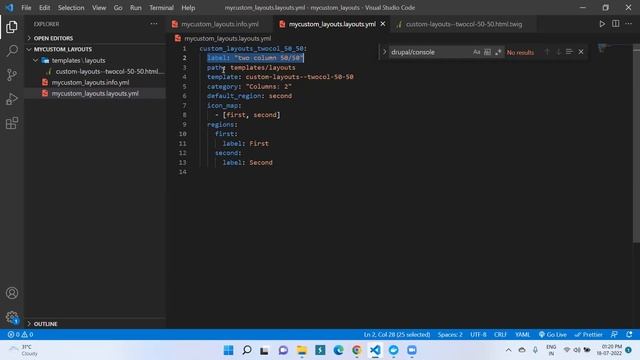The width and height of the screenshot is (640, 360).
Task: Open the View menu
Action: (99, 8)
